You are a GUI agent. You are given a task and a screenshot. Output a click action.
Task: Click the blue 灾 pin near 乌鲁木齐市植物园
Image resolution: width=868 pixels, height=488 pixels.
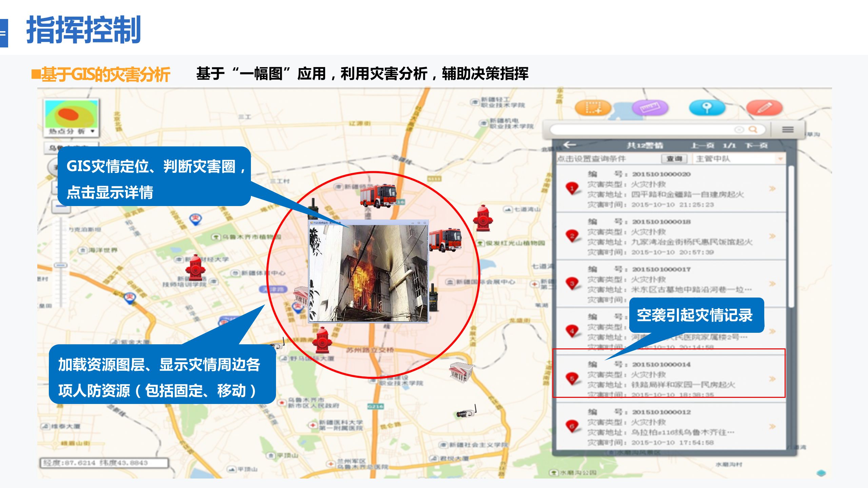pyautogui.click(x=196, y=219)
